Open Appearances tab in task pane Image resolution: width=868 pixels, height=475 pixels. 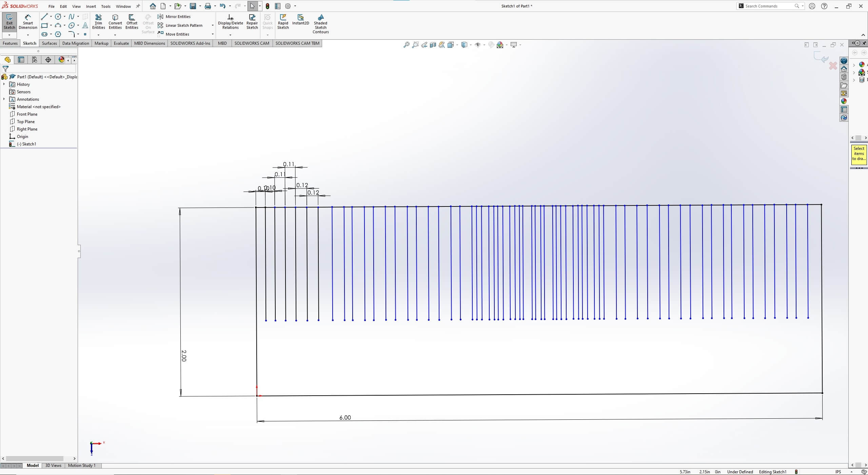click(x=844, y=101)
